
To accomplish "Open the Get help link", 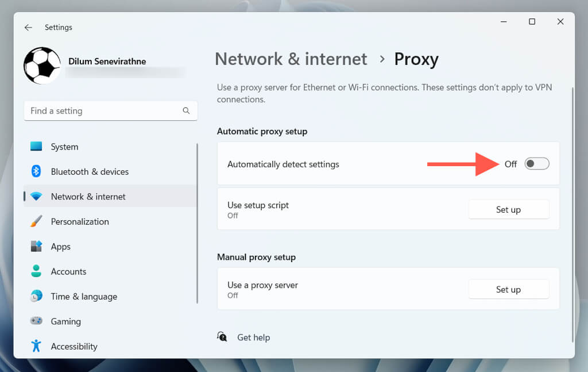I will click(253, 338).
